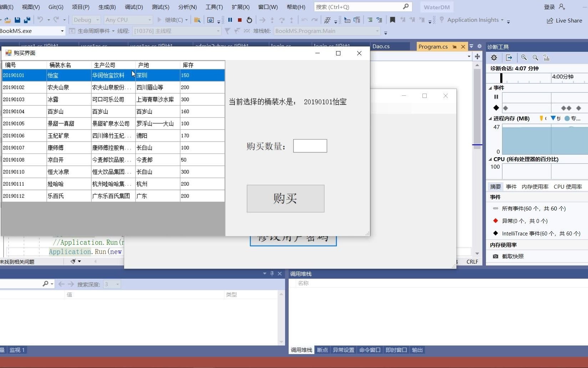Click the reset view chart icon

pos(546,58)
